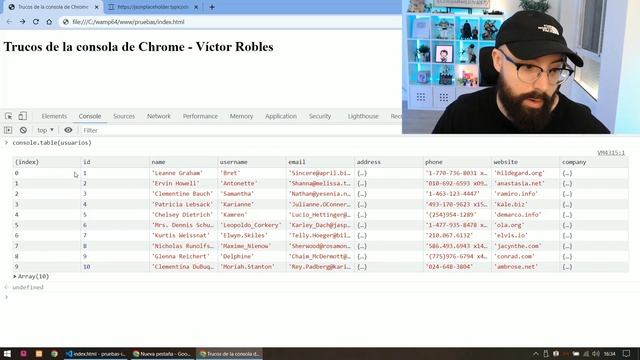Expand the Array(10) disclosure triangle
Image resolution: width=640 pixels, height=360 pixels.
[x=15, y=277]
